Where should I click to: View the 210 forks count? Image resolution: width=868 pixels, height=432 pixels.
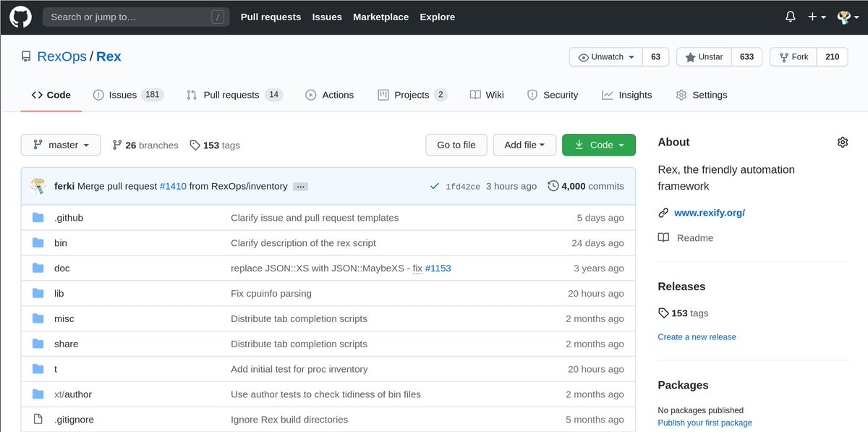coord(833,57)
